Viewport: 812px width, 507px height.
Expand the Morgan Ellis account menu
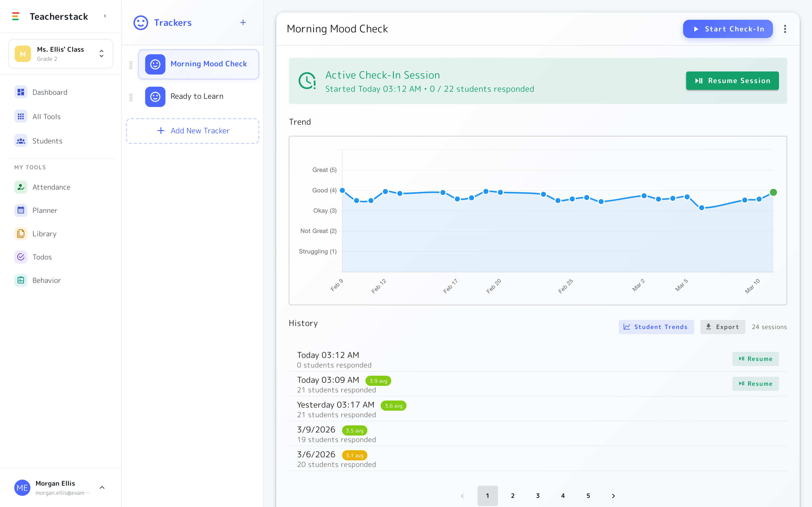click(x=102, y=487)
